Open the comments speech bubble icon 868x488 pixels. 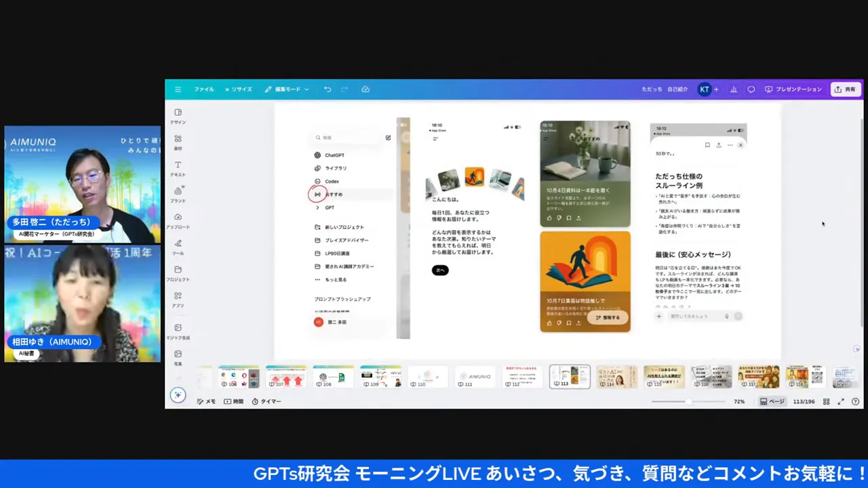point(751,89)
